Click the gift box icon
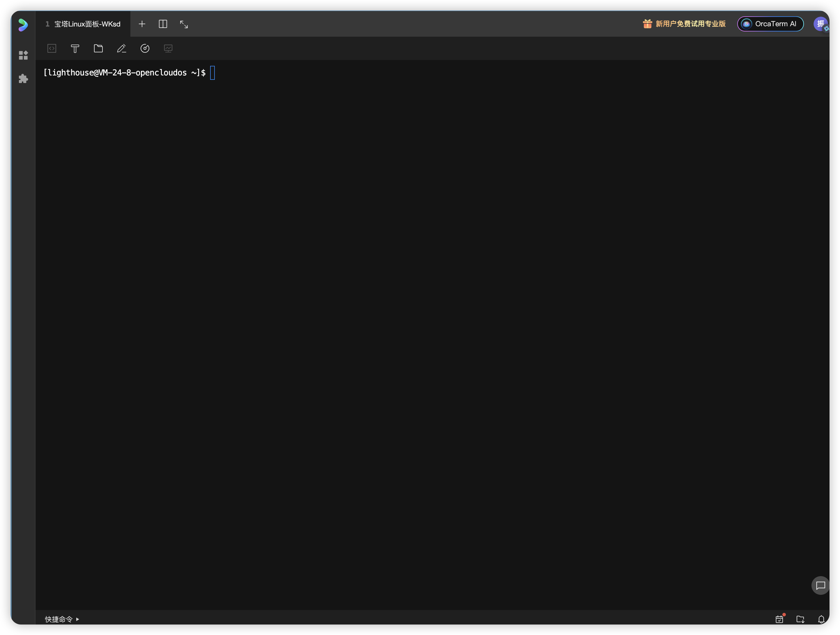 tap(648, 24)
